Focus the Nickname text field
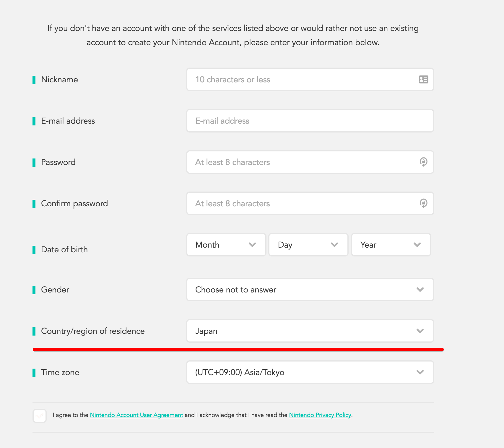 310,79
